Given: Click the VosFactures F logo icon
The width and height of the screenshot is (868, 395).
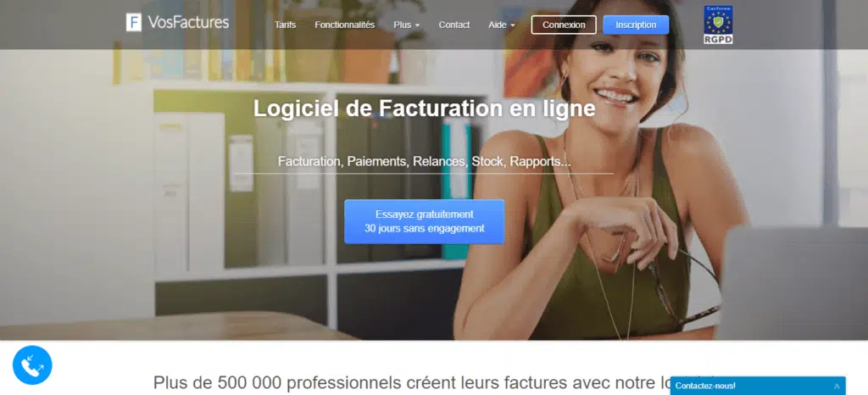Looking at the screenshot, I should coord(133,22).
